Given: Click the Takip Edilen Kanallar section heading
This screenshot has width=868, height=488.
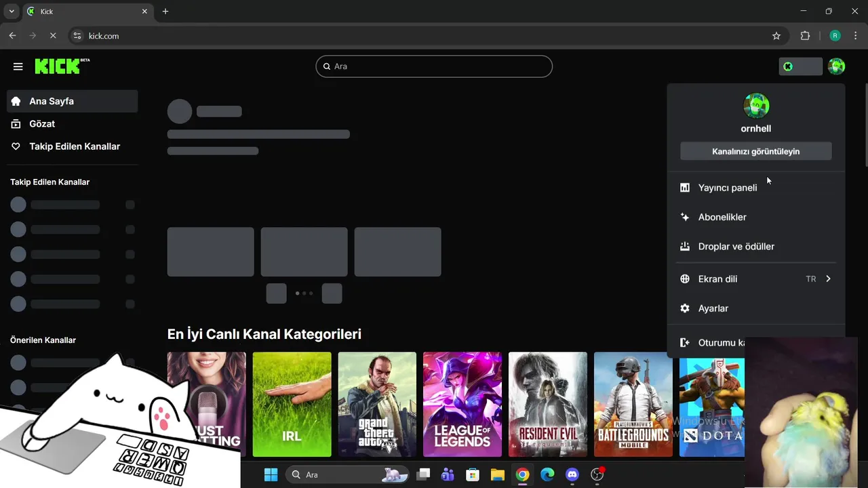Looking at the screenshot, I should point(50,182).
